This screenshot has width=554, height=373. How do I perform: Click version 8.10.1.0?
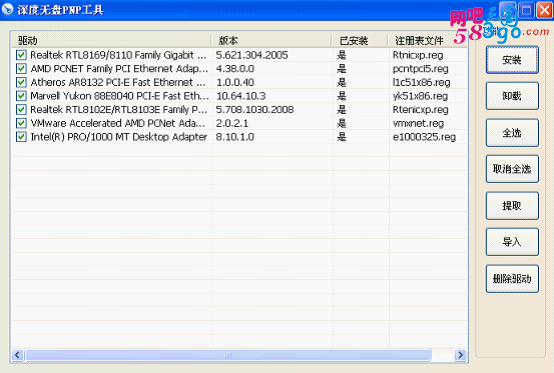pyautogui.click(x=235, y=137)
